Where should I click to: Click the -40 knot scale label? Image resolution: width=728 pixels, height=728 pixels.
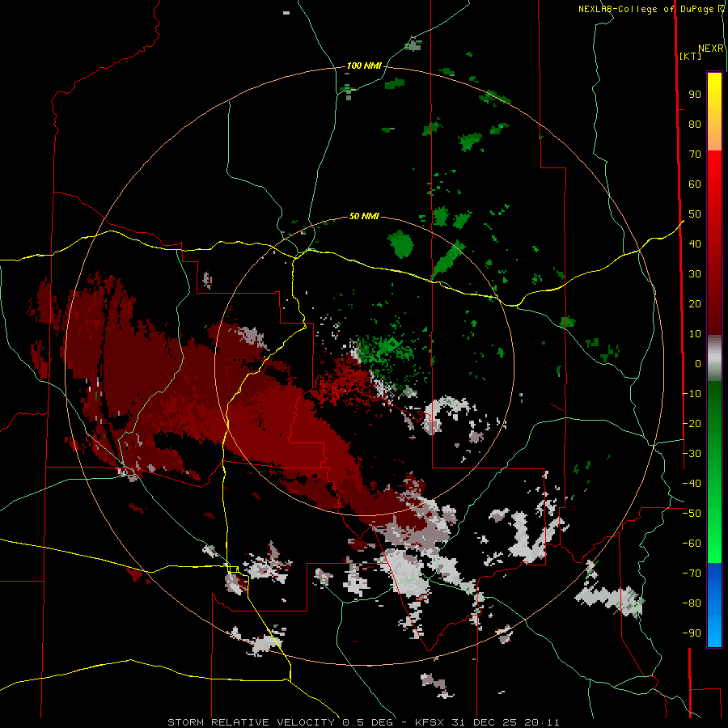(x=692, y=484)
